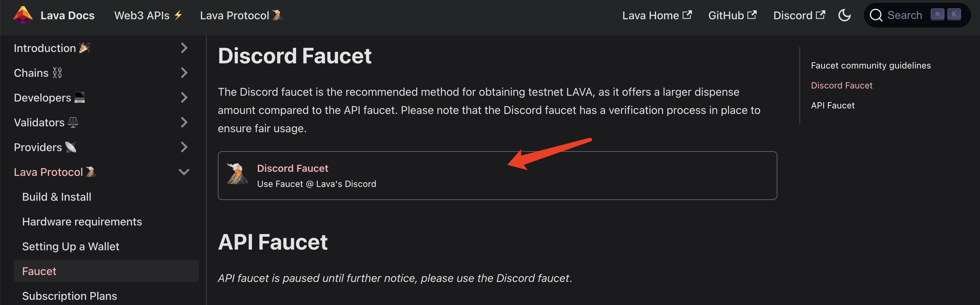Click the volcano icon in Discord Faucet card
Image resolution: width=980 pixels, height=305 pixels.
237,174
